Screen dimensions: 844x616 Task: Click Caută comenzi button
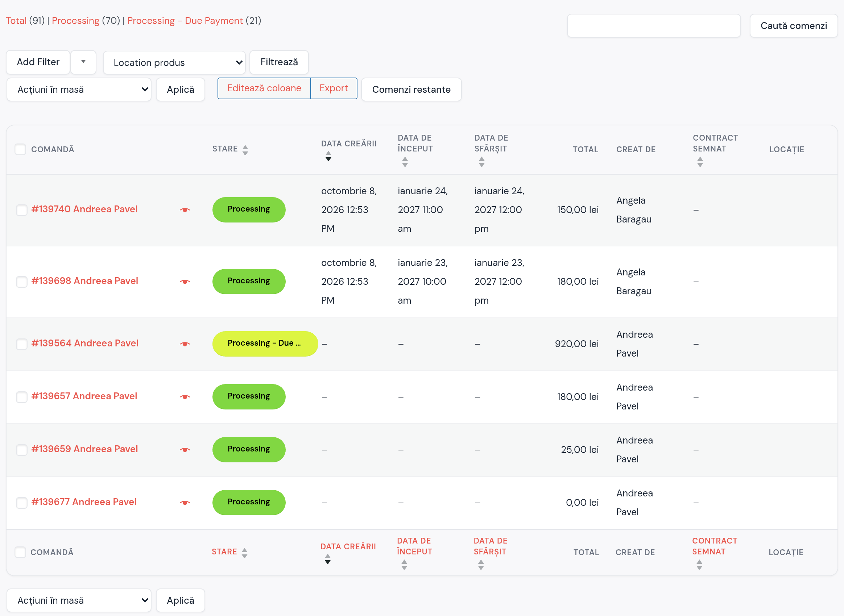[x=794, y=26]
